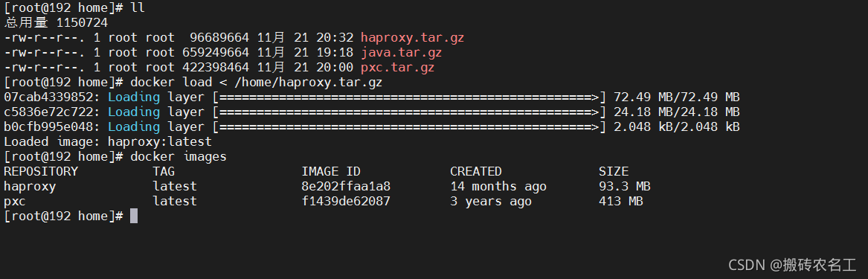Click the timestamp 19:18
868x279 pixels.
point(335,53)
